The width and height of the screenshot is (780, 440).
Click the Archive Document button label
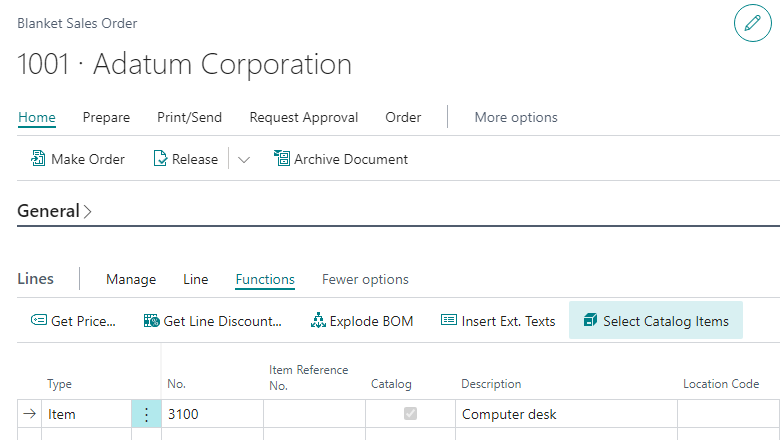click(351, 159)
